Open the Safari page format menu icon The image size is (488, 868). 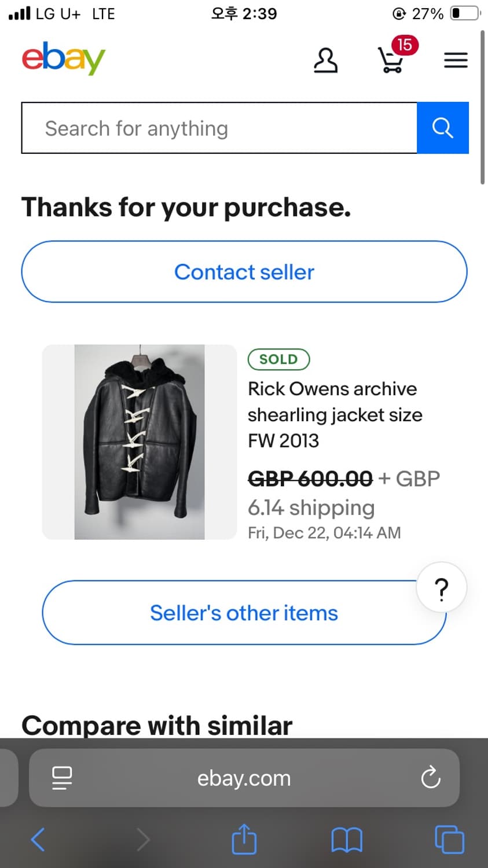(62, 778)
